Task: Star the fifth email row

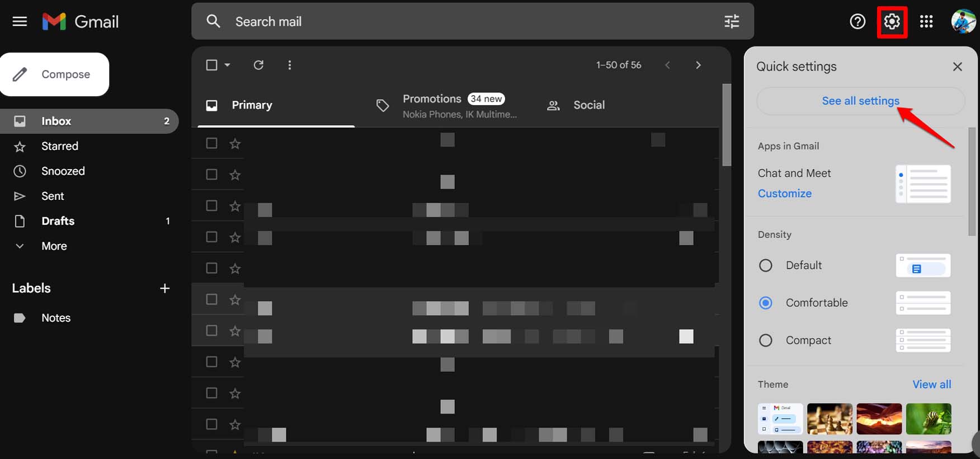Action: pyautogui.click(x=235, y=269)
